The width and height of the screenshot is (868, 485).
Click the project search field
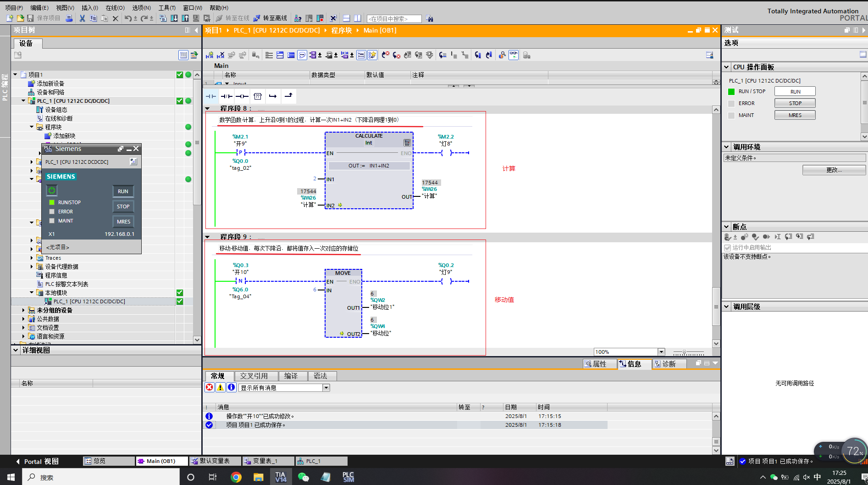click(x=394, y=19)
